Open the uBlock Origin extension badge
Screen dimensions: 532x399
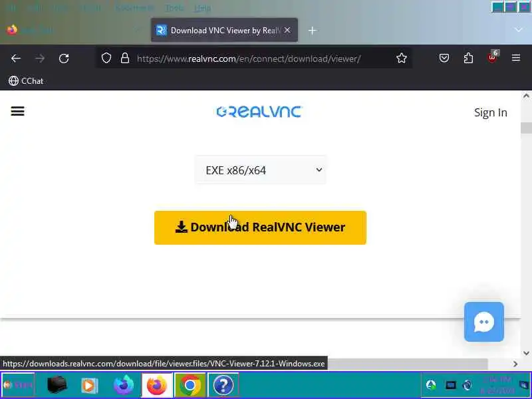point(493,57)
